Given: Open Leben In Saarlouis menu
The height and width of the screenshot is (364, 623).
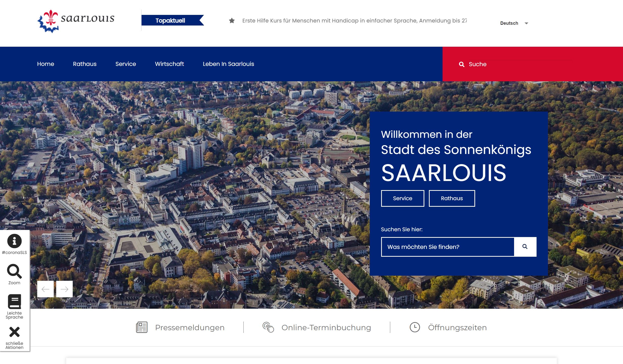Looking at the screenshot, I should 228,64.
